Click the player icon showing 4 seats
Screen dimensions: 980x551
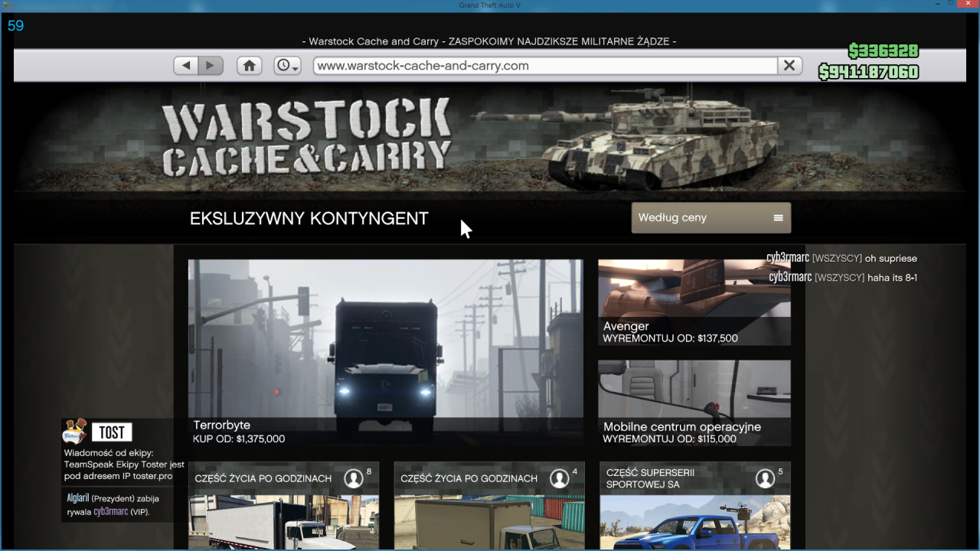click(559, 478)
